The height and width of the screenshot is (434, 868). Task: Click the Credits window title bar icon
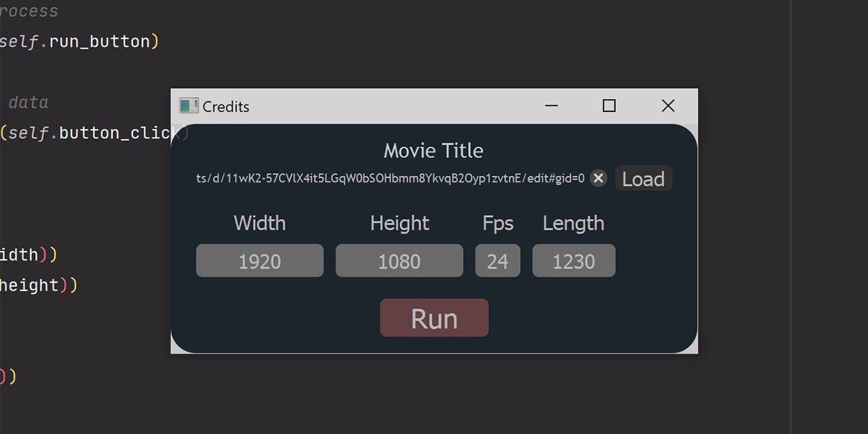click(x=188, y=106)
